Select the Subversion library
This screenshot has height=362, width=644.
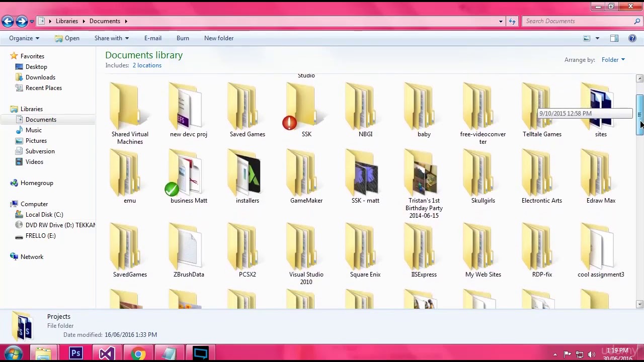[40, 151]
